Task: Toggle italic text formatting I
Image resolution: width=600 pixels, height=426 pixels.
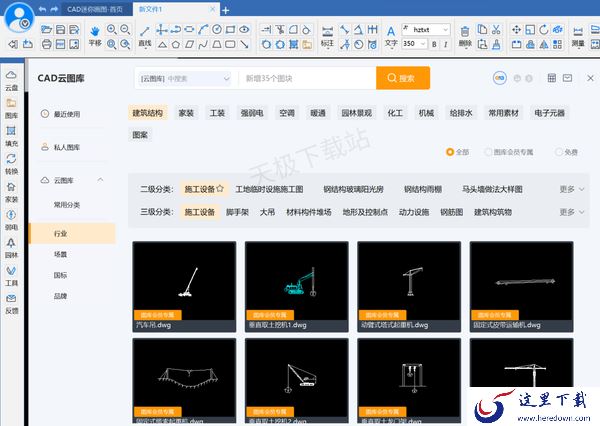Action: pyautogui.click(x=445, y=44)
